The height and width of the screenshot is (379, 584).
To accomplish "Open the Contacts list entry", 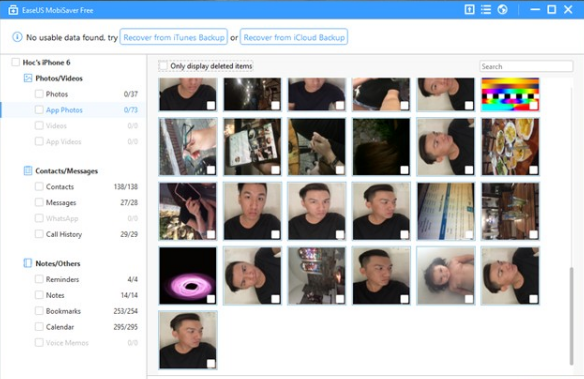I will click(60, 187).
